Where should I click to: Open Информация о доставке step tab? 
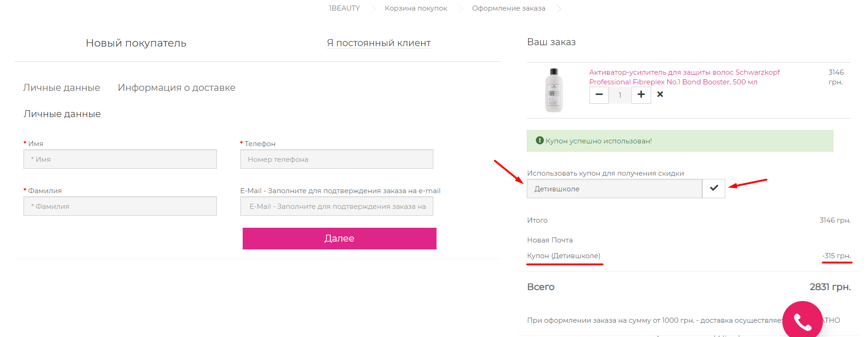click(176, 88)
